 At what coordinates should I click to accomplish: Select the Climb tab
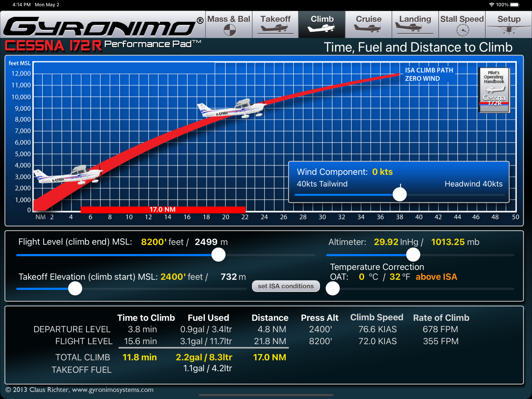coord(322,24)
